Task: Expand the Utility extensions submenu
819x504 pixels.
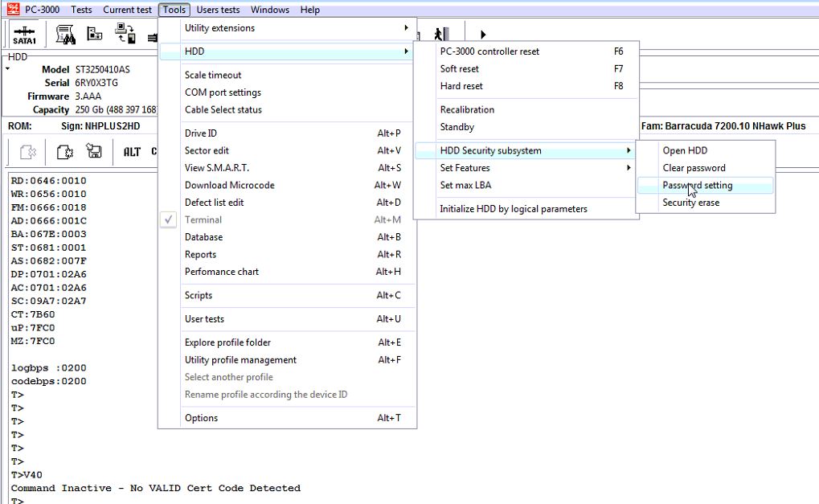Action: 287,28
